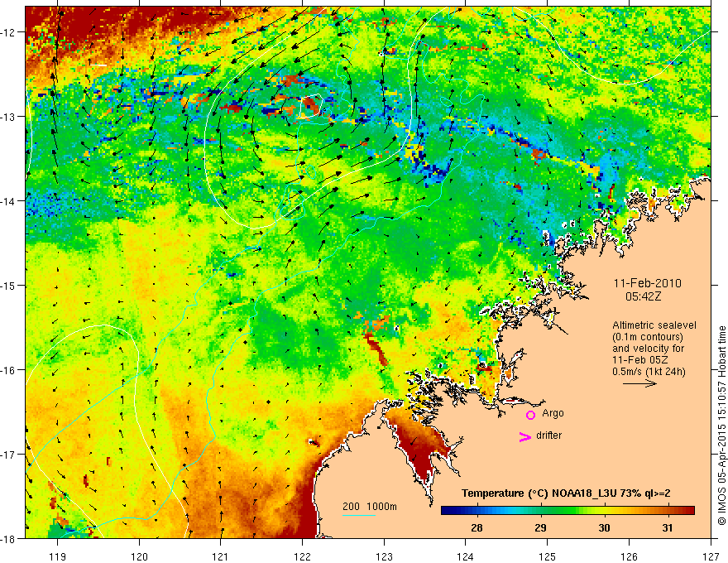Click the latitude label -16
Image resolution: width=728 pixels, height=563 pixels.
[x=9, y=370]
